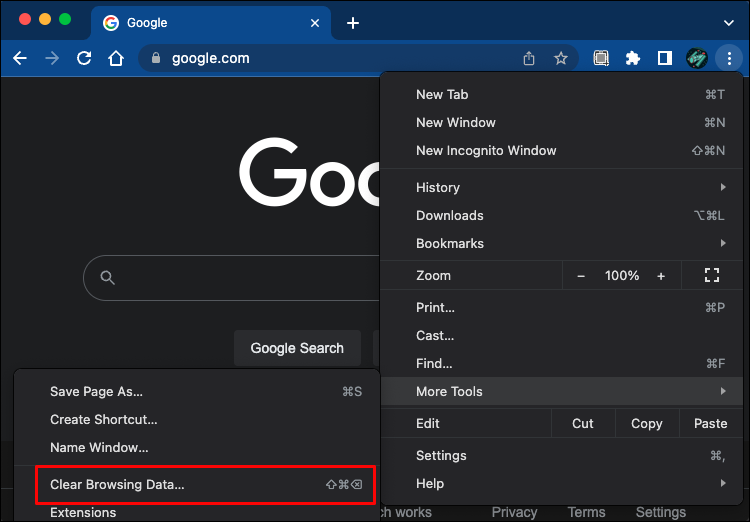Increase zoom with the plus button
Image resolution: width=750 pixels, height=522 pixels.
[661, 275]
